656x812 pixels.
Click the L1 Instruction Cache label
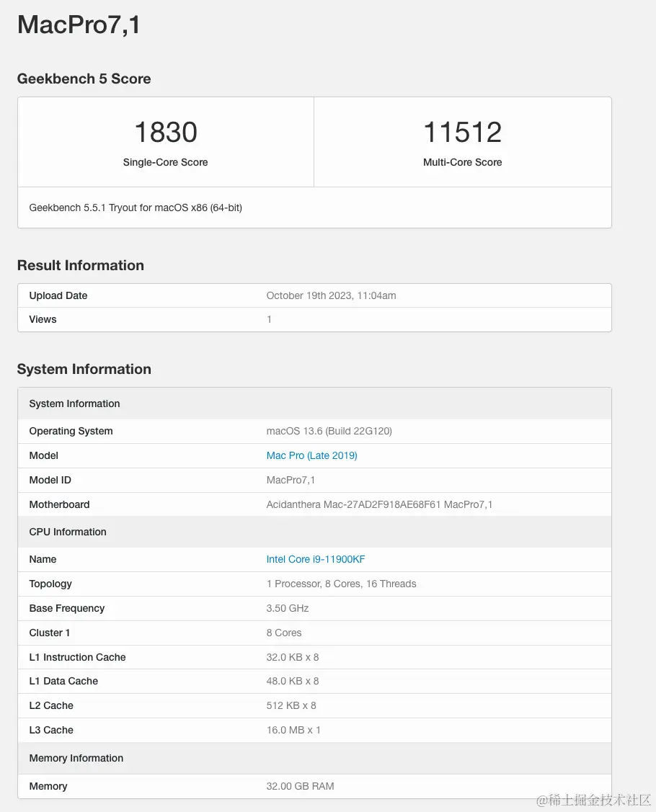77,657
